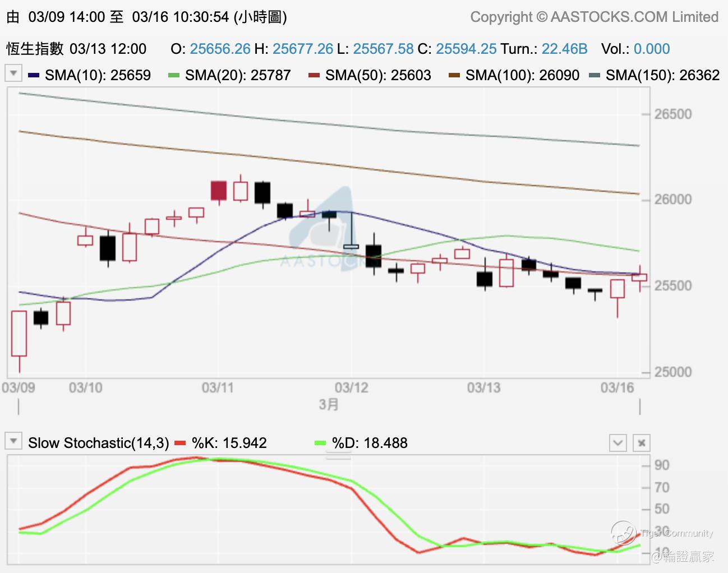Click the 03/10 date label on x-axis
Screen dimensions: 728x573
[86, 387]
